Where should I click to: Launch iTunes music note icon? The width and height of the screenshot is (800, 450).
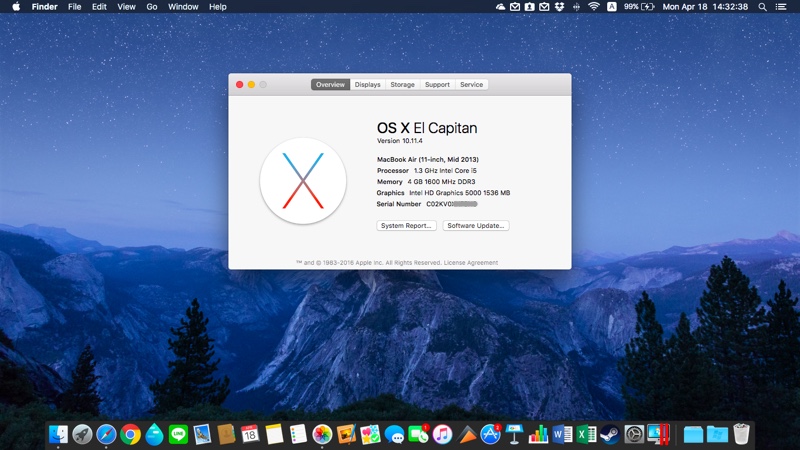[442, 435]
